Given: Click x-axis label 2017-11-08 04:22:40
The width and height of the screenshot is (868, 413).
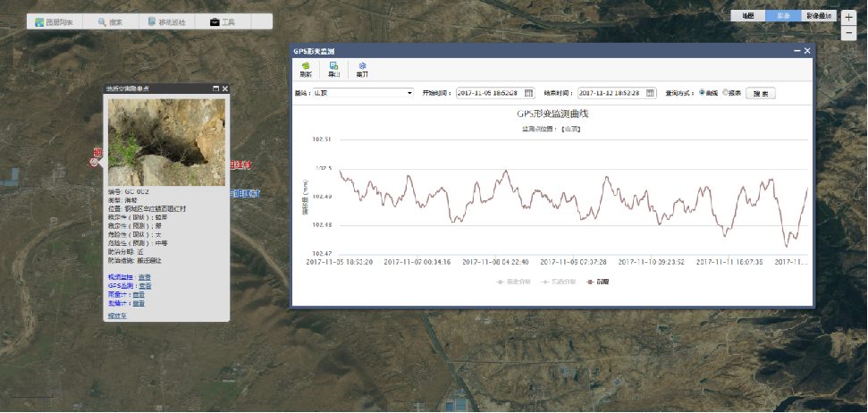Looking at the screenshot, I should click(495, 263).
